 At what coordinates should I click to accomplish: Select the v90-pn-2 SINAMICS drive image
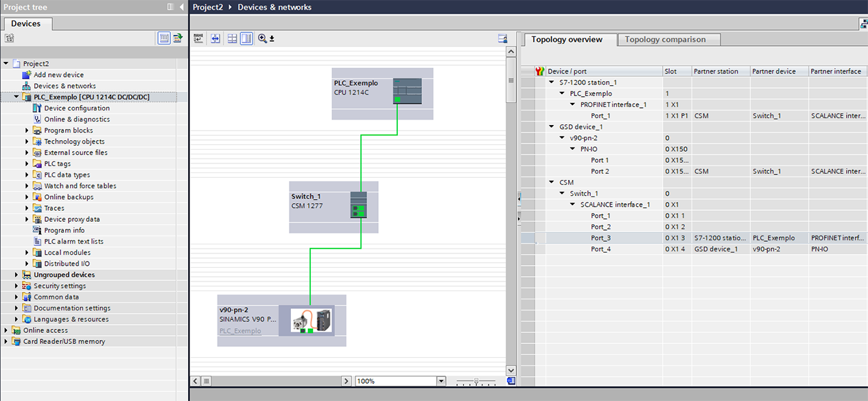click(x=311, y=321)
